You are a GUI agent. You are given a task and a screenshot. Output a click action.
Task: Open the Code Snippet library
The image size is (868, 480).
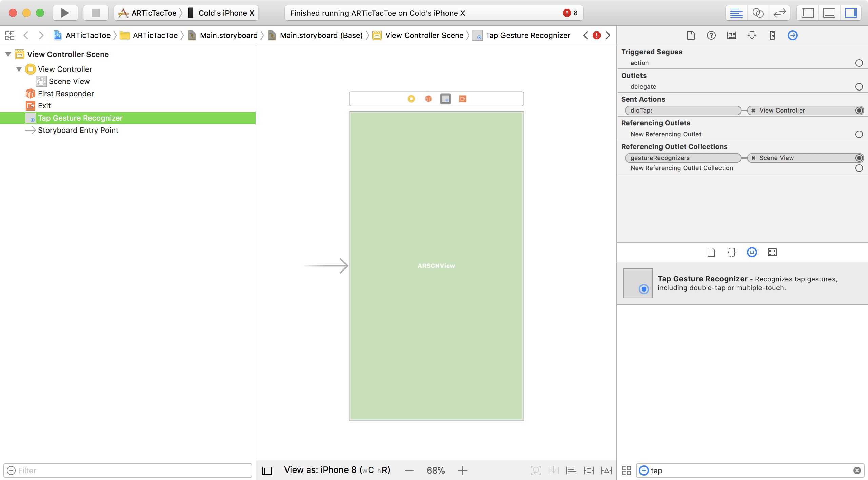(x=731, y=252)
